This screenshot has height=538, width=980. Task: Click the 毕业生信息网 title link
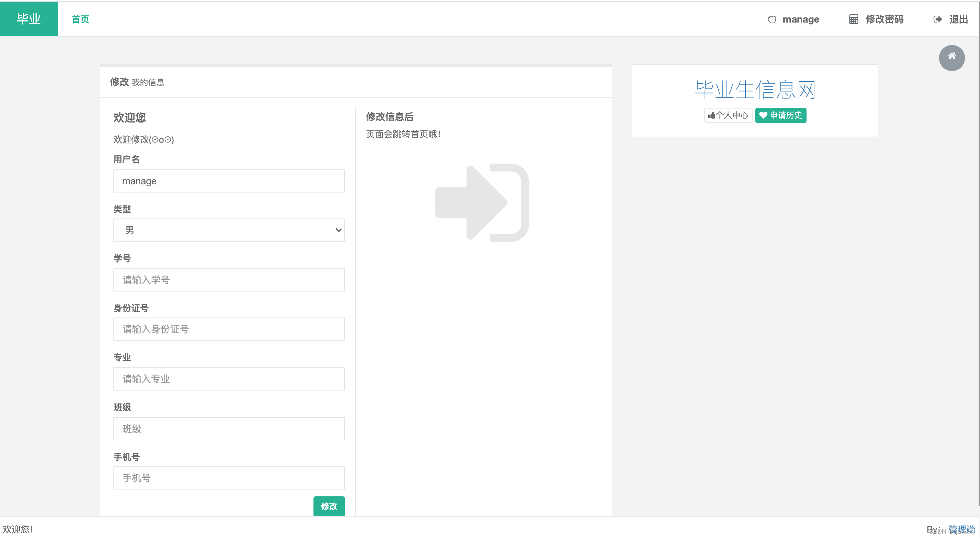tap(754, 90)
